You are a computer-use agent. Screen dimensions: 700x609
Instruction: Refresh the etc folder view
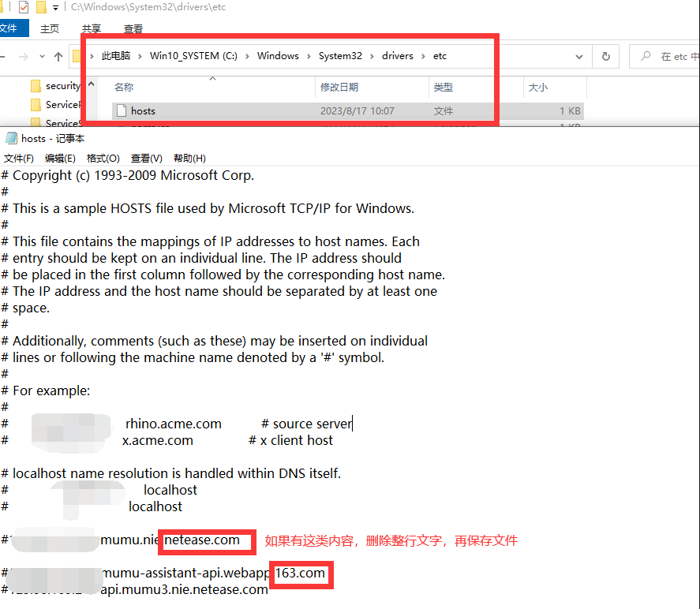click(x=606, y=57)
